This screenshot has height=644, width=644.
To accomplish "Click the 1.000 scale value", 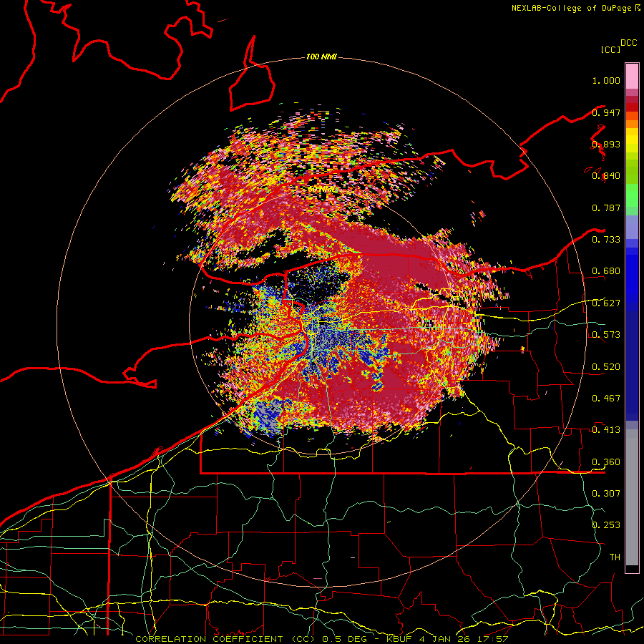I will [606, 80].
